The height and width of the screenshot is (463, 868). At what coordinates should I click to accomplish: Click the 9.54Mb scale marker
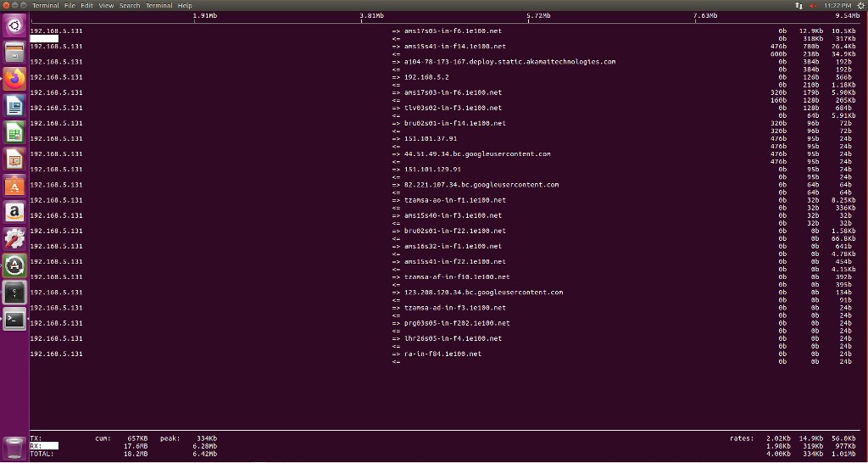coord(847,15)
